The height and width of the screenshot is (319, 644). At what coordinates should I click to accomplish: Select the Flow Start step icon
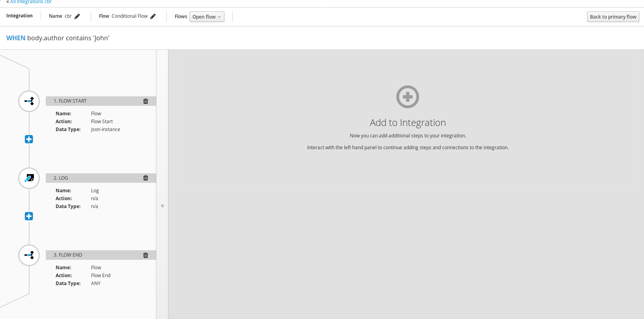[x=29, y=101]
